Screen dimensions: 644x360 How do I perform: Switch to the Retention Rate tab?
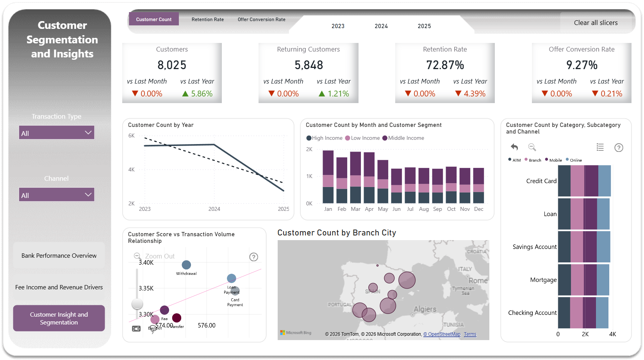208,20
